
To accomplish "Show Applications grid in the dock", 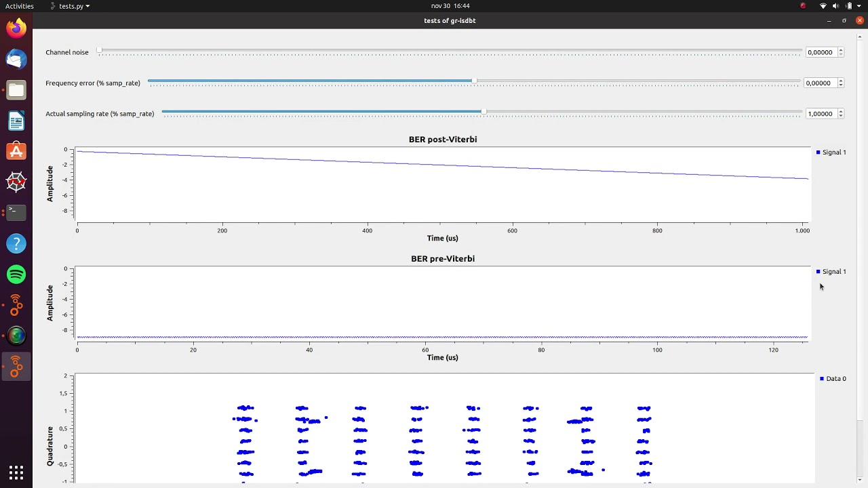I will click(16, 472).
